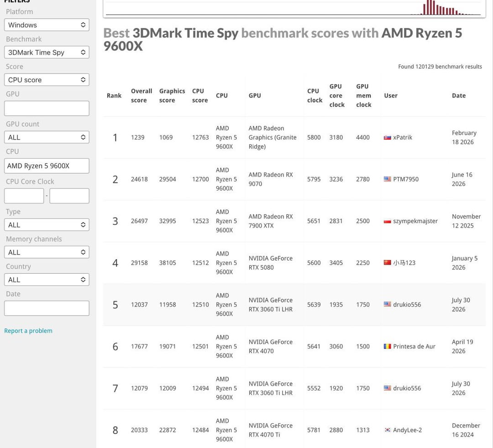Click drukio556's flag icon in rank 5 row
493x448 pixels.
(388, 304)
